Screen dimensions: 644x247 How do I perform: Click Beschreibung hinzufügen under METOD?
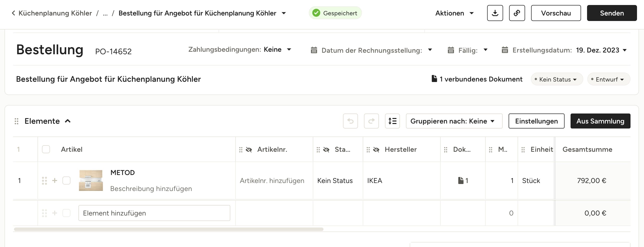[x=151, y=189]
